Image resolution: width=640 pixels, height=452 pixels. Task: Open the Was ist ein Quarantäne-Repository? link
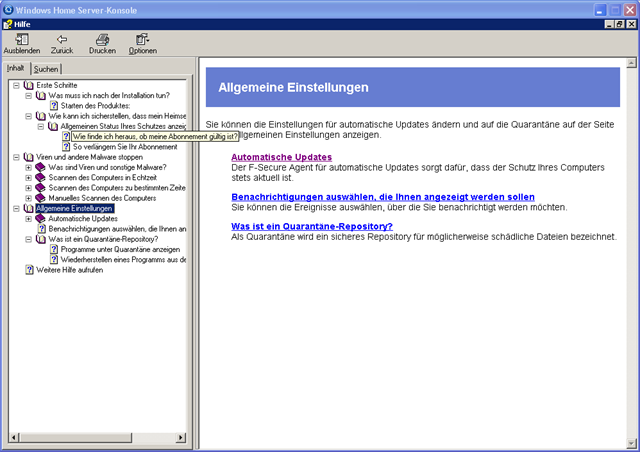coord(312,226)
